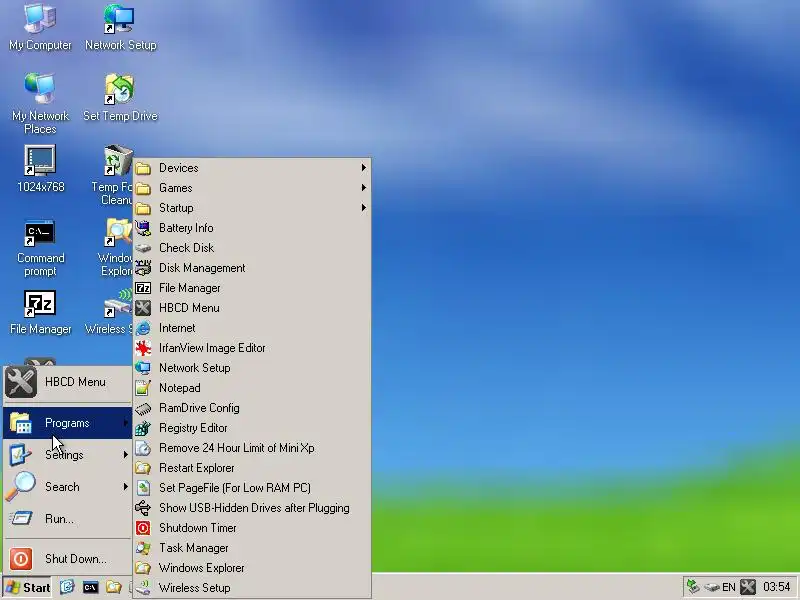Select the Set Temp Drive desktop shortcut
The height and width of the screenshot is (600, 800).
click(x=120, y=97)
